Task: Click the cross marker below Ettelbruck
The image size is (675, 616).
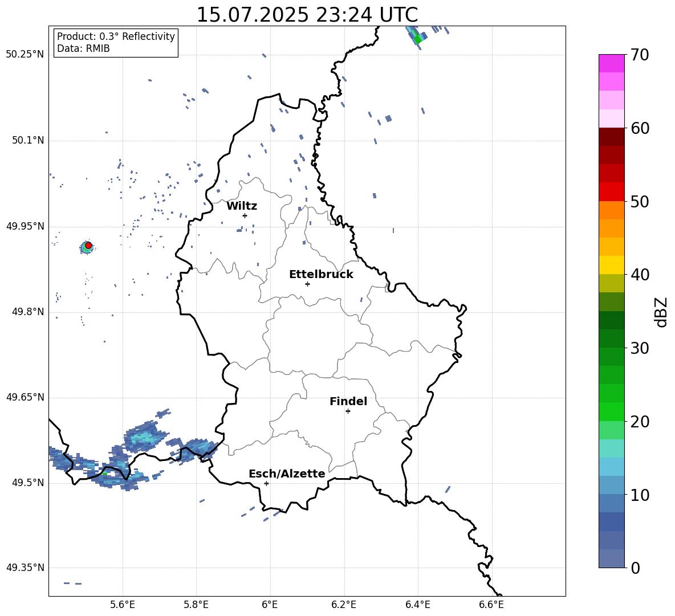Action: pos(307,284)
